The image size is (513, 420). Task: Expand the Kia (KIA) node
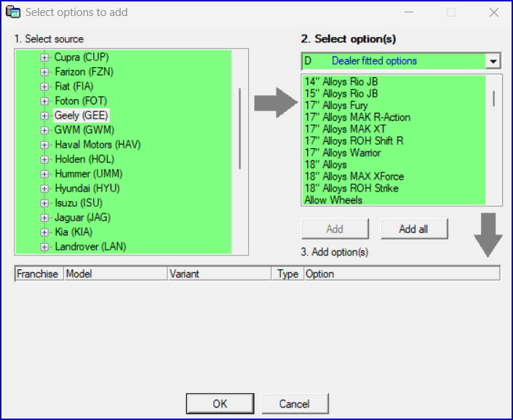[x=44, y=232]
